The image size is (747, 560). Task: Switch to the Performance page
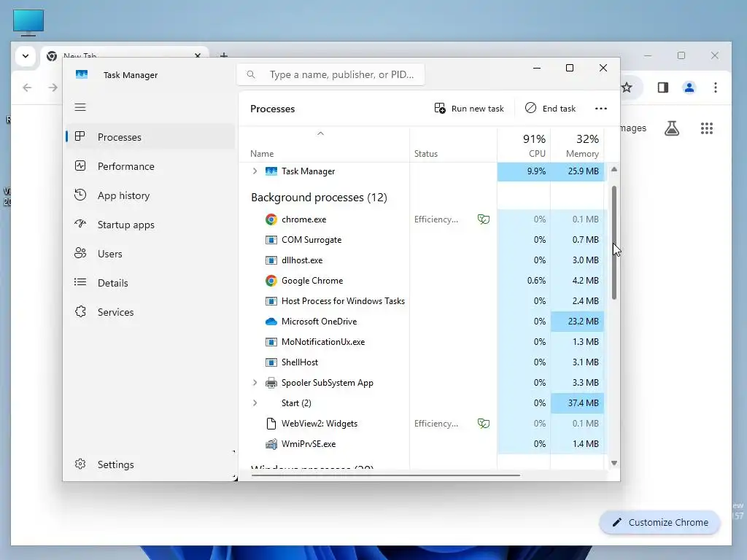(150, 166)
